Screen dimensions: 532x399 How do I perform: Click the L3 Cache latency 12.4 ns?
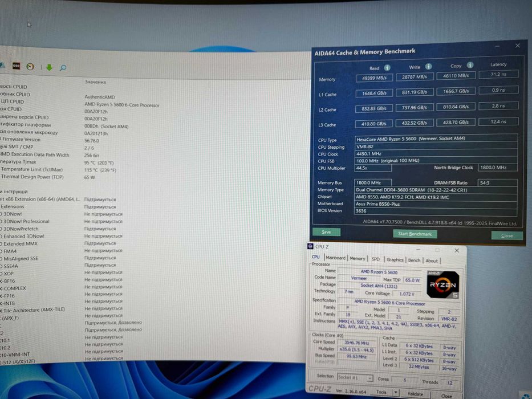pos(498,121)
